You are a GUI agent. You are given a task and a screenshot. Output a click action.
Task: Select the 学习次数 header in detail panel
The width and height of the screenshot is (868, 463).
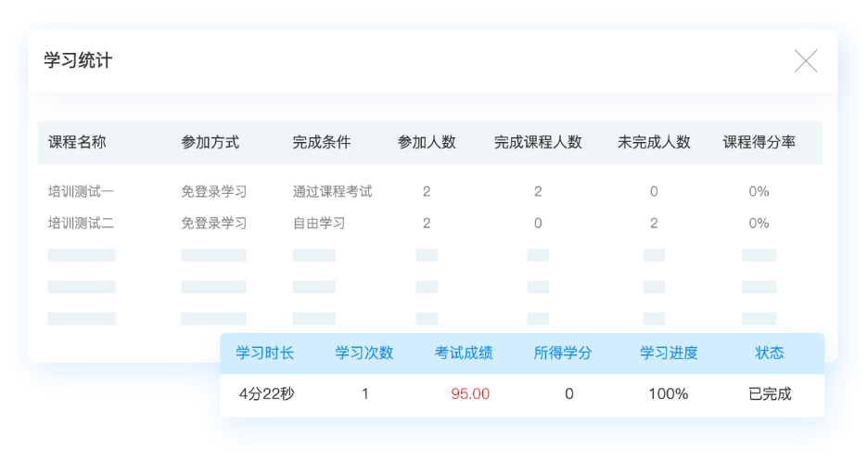click(364, 354)
